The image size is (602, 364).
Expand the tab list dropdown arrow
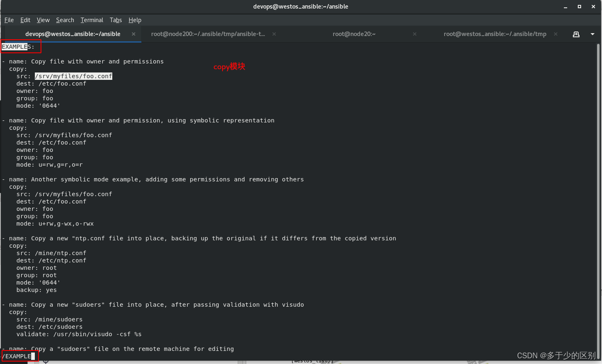tap(593, 34)
